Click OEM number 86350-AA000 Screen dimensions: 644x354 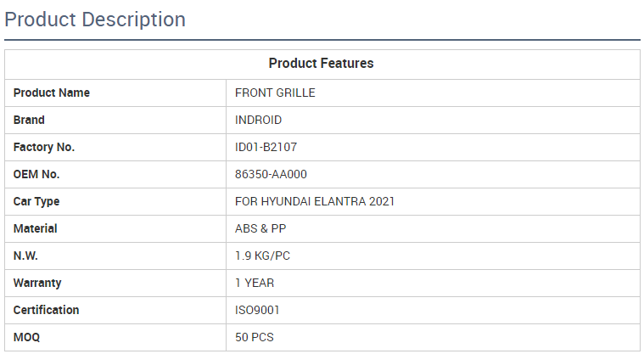[271, 174]
